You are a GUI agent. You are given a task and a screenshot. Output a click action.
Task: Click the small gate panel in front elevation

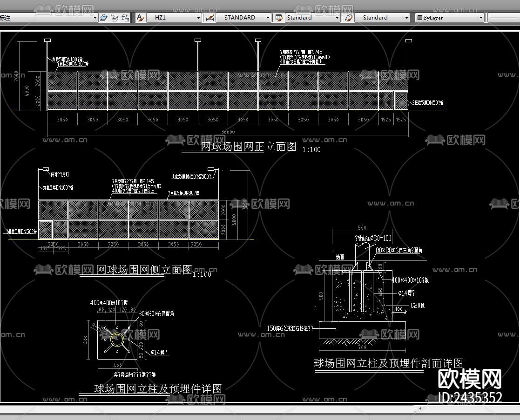tap(401, 101)
